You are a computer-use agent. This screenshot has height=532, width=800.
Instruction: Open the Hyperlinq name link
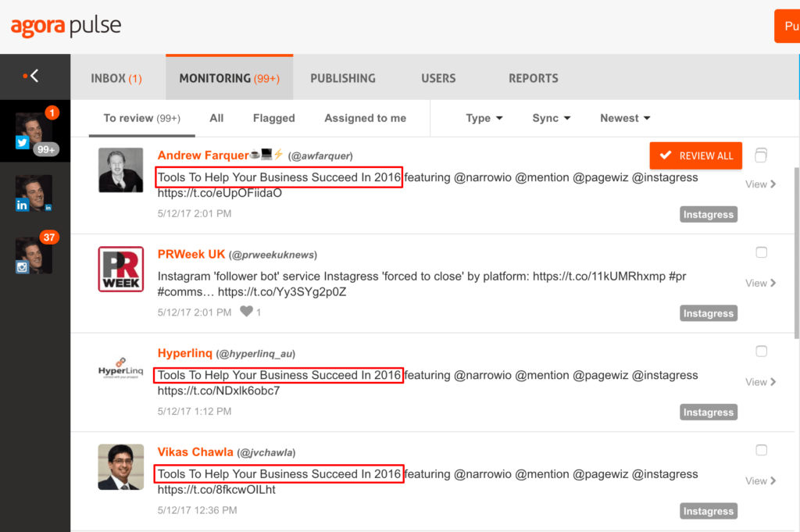[184, 353]
